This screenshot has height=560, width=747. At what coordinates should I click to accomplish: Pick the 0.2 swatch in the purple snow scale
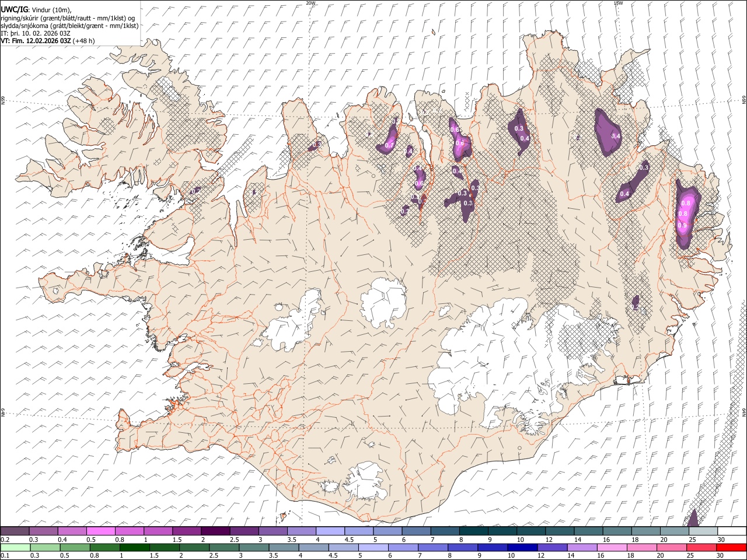click(x=15, y=531)
